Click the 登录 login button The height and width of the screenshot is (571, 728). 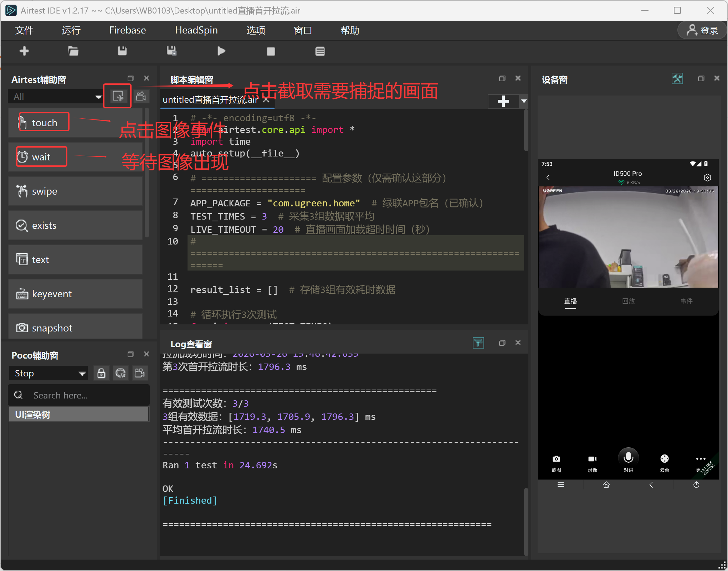[702, 30]
